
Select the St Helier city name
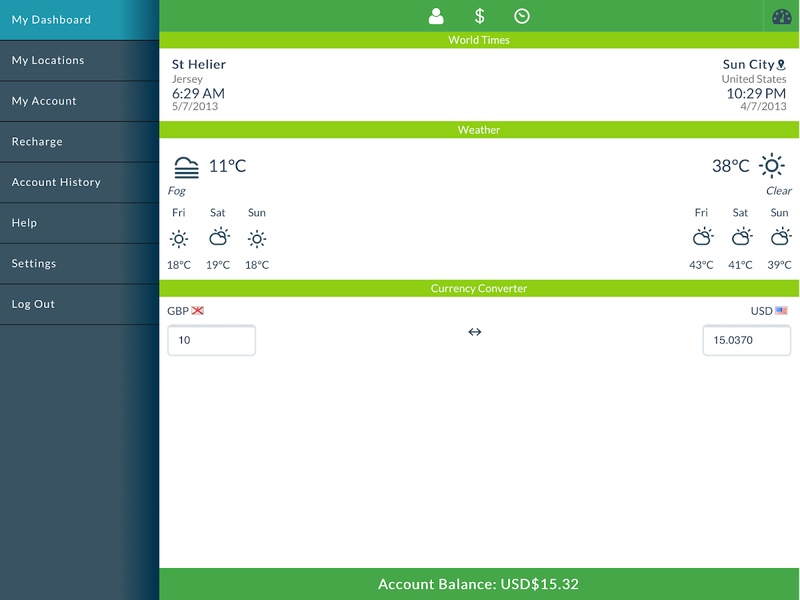[x=198, y=64]
